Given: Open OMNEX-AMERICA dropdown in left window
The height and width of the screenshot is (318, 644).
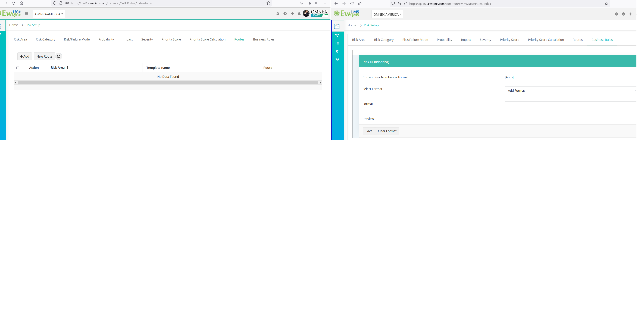Looking at the screenshot, I should 49,14.
